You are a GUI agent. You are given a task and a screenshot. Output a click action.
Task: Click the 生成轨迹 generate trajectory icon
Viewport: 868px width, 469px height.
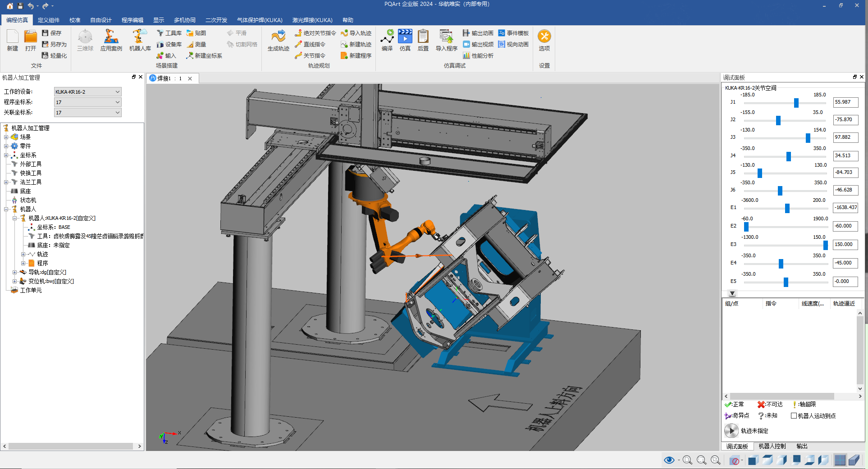pos(278,40)
